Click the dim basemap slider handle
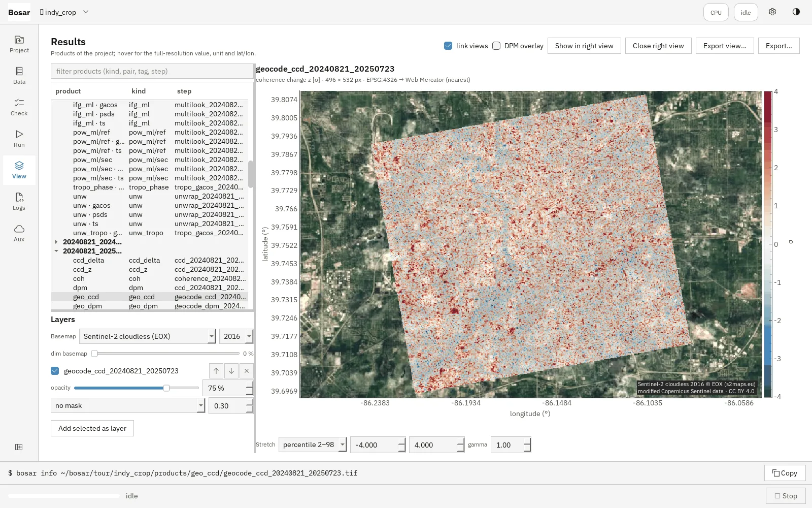This screenshot has height=508, width=812. pos(94,354)
